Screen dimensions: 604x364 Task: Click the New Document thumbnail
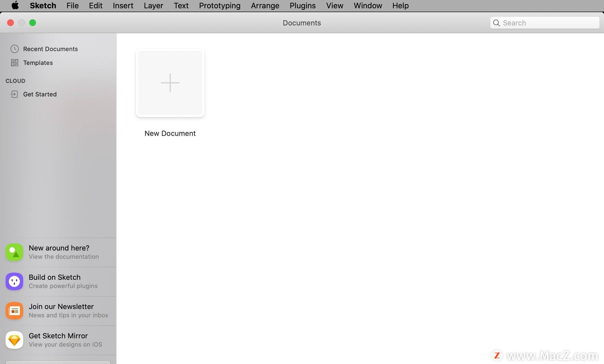pyautogui.click(x=170, y=83)
